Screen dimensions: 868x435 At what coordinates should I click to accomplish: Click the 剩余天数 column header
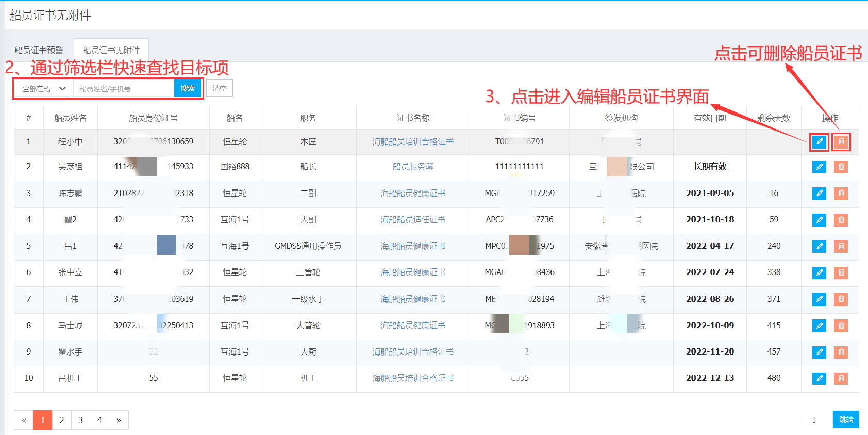tap(774, 118)
